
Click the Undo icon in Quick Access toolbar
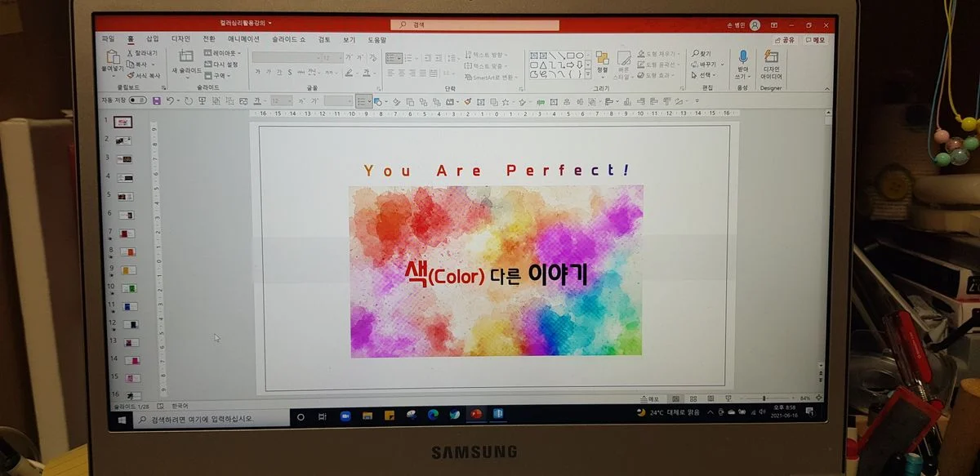tap(169, 101)
